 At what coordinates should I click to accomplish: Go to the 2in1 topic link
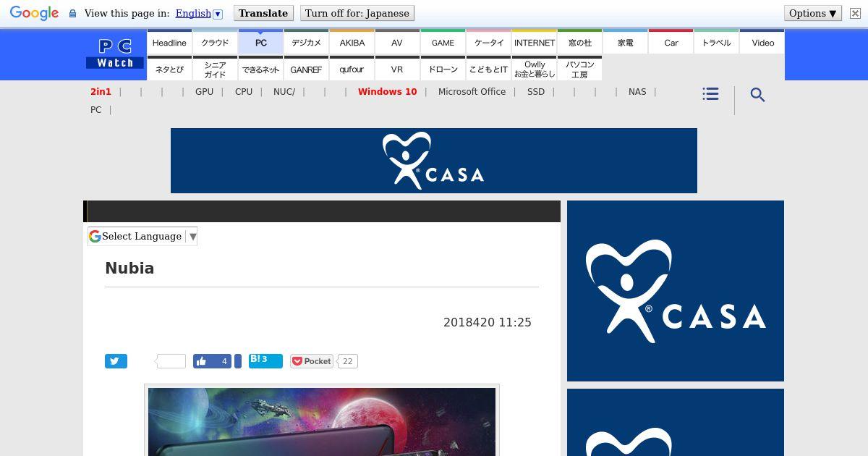pos(101,92)
